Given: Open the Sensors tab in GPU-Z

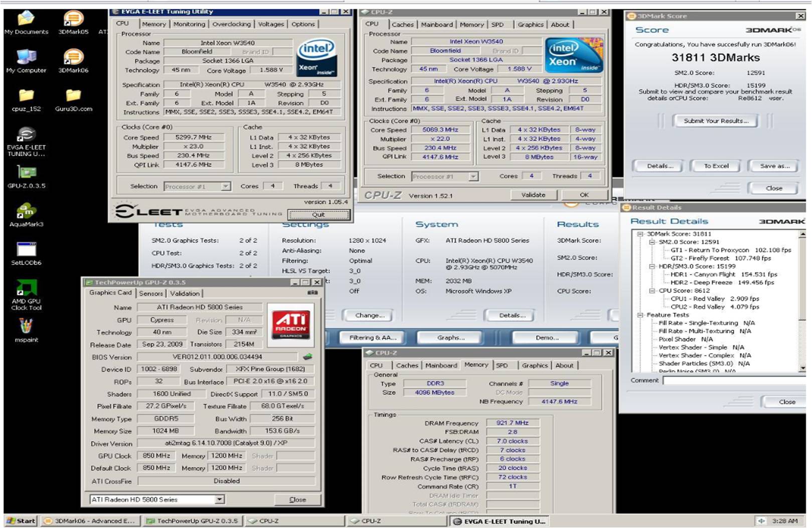Looking at the screenshot, I should coord(151,294).
